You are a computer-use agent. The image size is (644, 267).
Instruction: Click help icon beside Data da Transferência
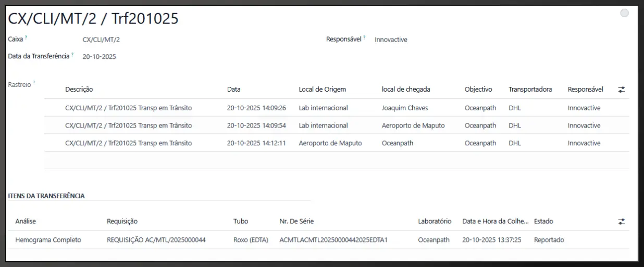pos(72,55)
